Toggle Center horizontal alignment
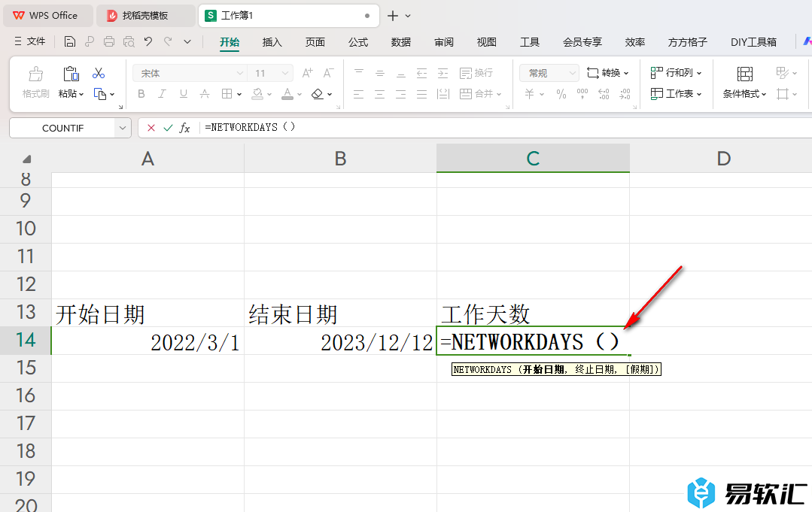This screenshot has height=512, width=812. [379, 94]
